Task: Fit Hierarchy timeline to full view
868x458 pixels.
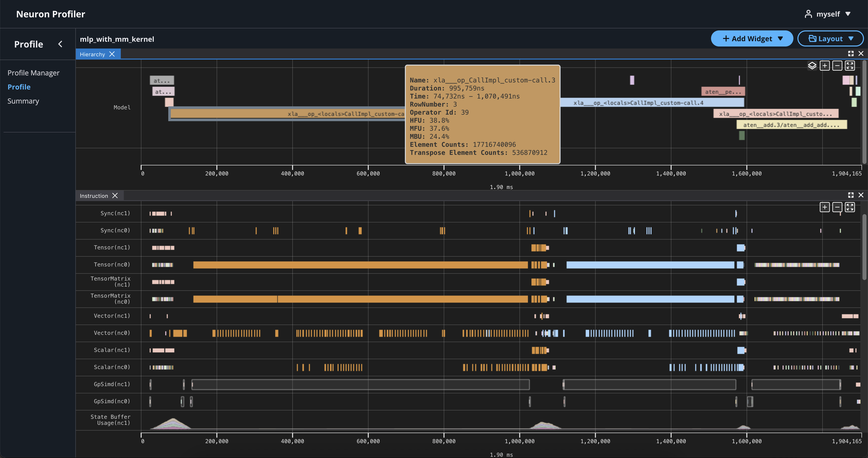Action: 849,66
